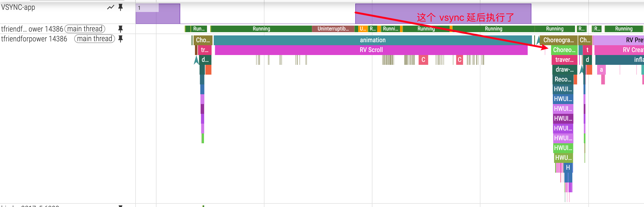Select the Run... thread state slice
This screenshot has height=207, width=644.
point(199,29)
